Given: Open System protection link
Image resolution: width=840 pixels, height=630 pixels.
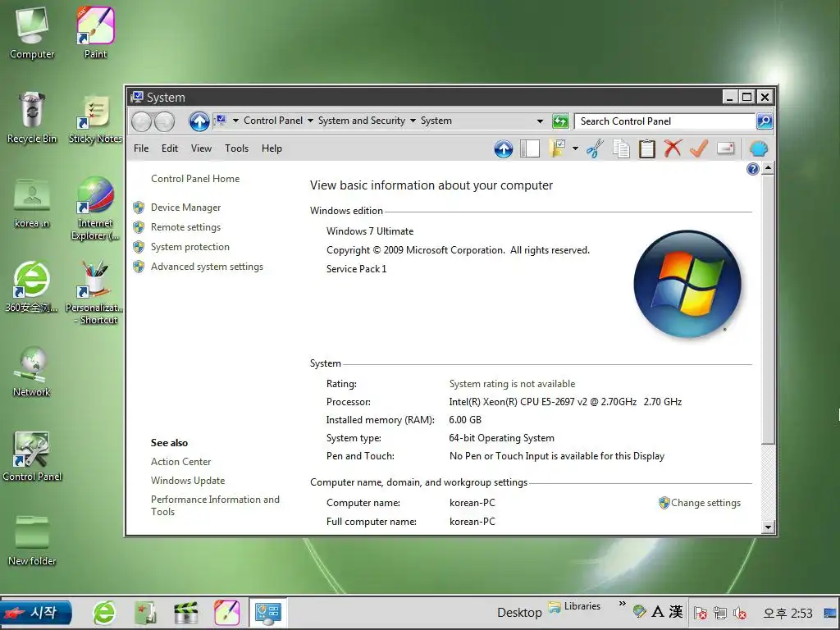Looking at the screenshot, I should [189, 247].
